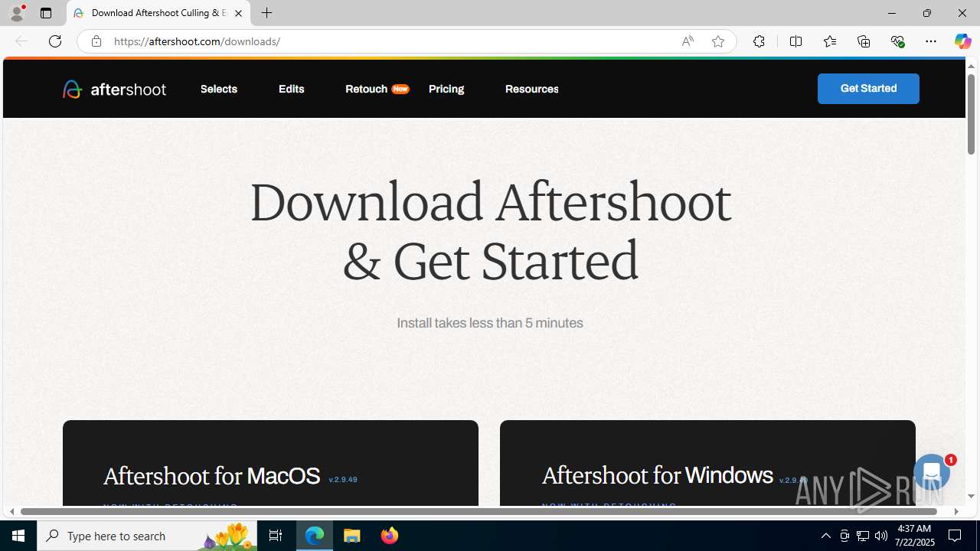The image size is (980, 551).
Task: Open Settings and more menu
Action: tap(931, 41)
